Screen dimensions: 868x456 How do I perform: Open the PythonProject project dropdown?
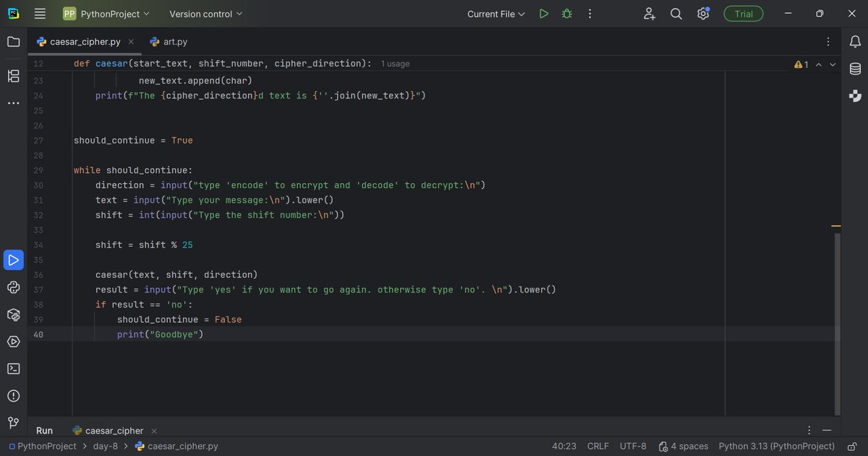pos(106,14)
